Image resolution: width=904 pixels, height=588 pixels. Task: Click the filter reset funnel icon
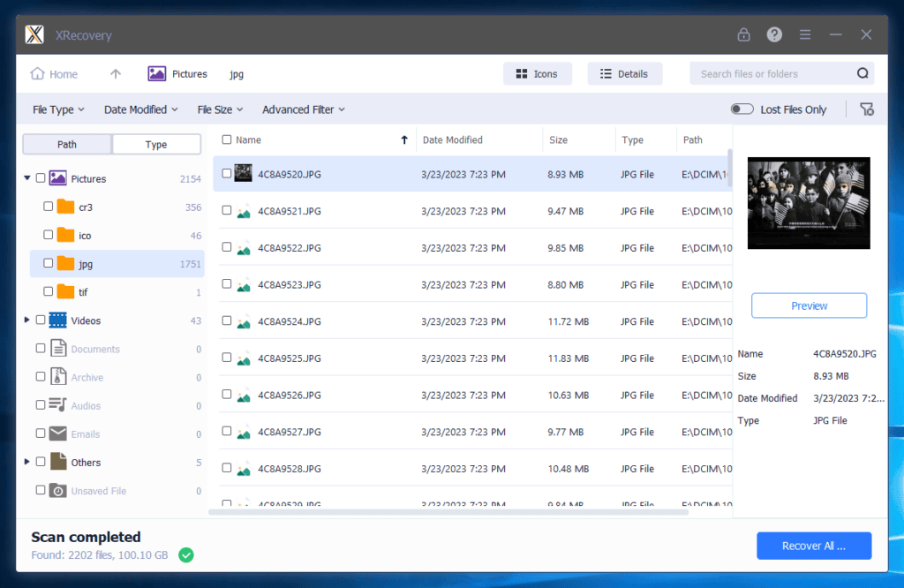[867, 109]
